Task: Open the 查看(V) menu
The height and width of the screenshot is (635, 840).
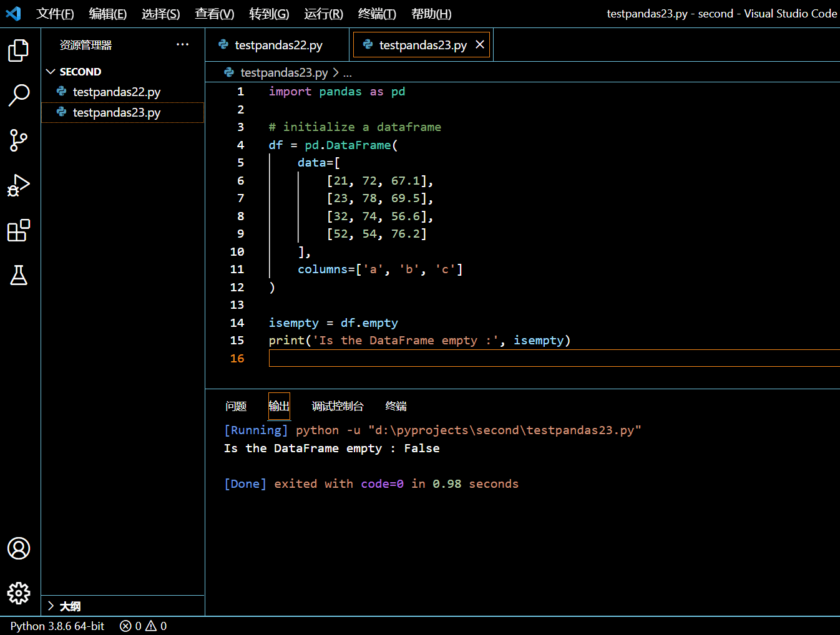Action: (x=215, y=14)
